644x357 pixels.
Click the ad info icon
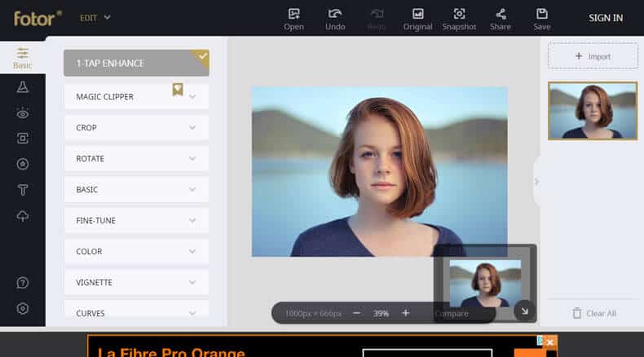pos(540,341)
